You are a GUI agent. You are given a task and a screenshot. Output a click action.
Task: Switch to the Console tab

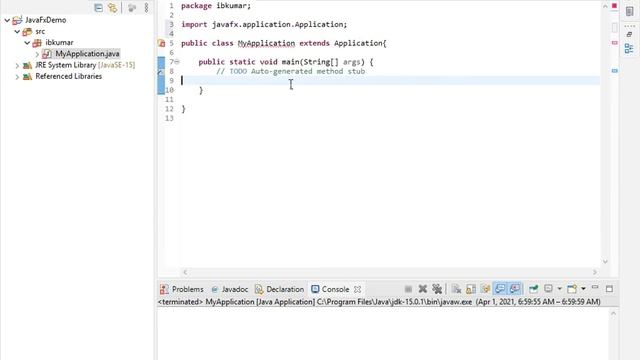click(330, 289)
